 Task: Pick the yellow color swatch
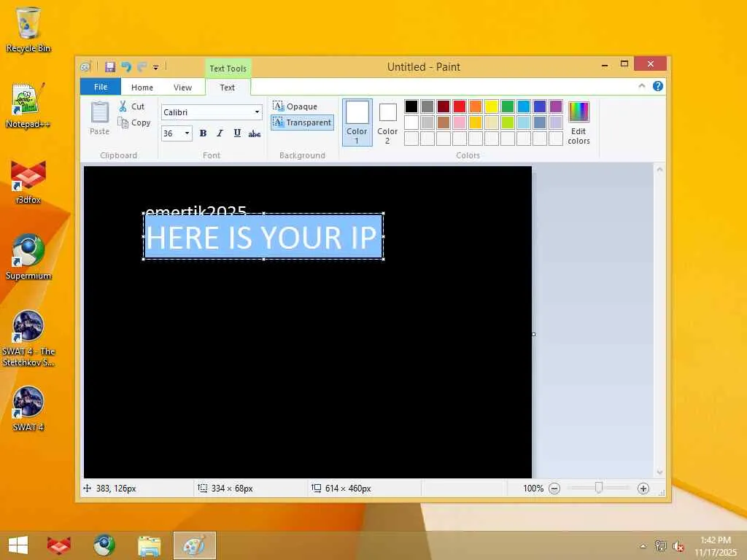click(x=491, y=106)
